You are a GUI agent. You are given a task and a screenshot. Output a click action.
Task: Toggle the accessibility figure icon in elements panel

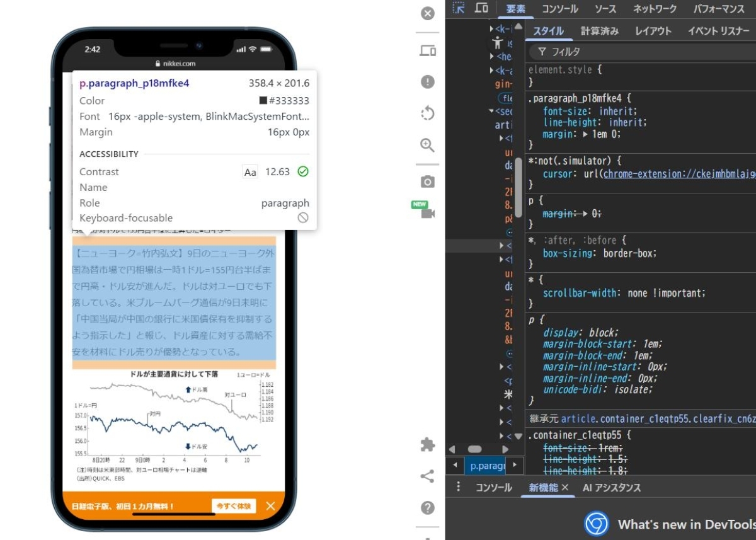498,42
